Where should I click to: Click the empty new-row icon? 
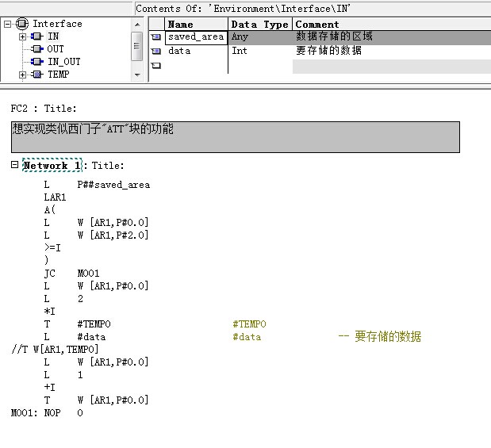click(x=156, y=65)
